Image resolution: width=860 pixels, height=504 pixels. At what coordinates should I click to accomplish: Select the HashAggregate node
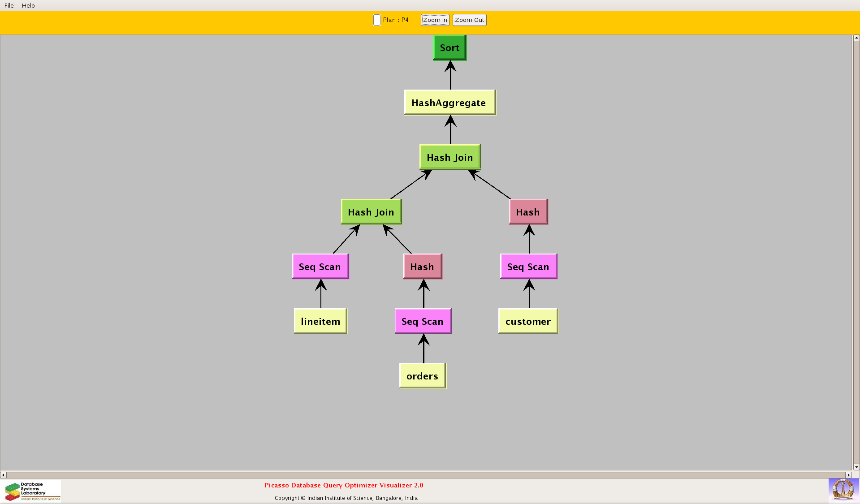(449, 103)
